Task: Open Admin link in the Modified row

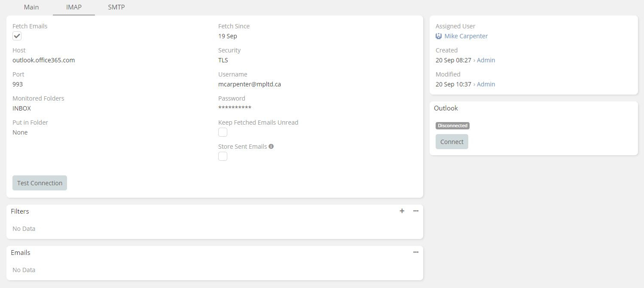Action: 486,84
